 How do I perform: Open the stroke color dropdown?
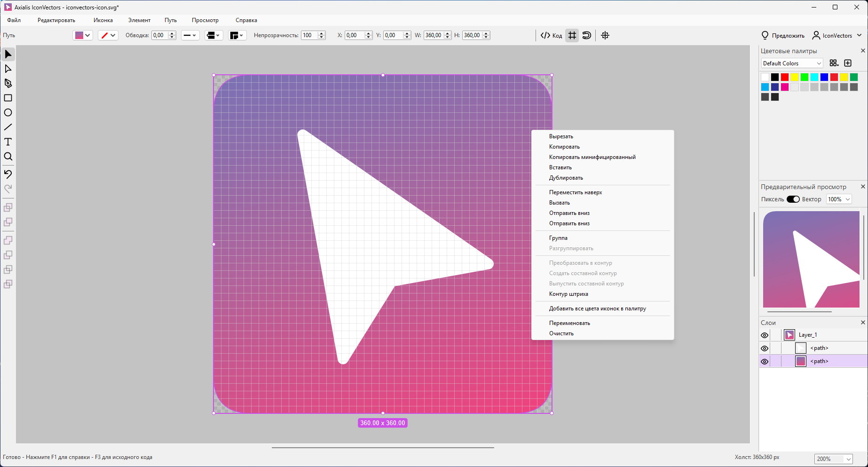(108, 35)
